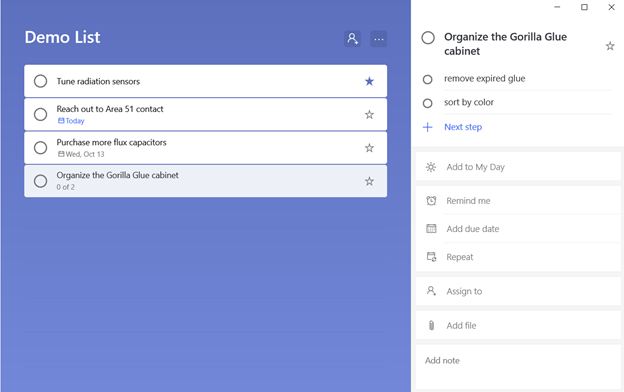624x392 pixels.
Task: Click the alarm clock reminder icon
Action: pyautogui.click(x=431, y=201)
